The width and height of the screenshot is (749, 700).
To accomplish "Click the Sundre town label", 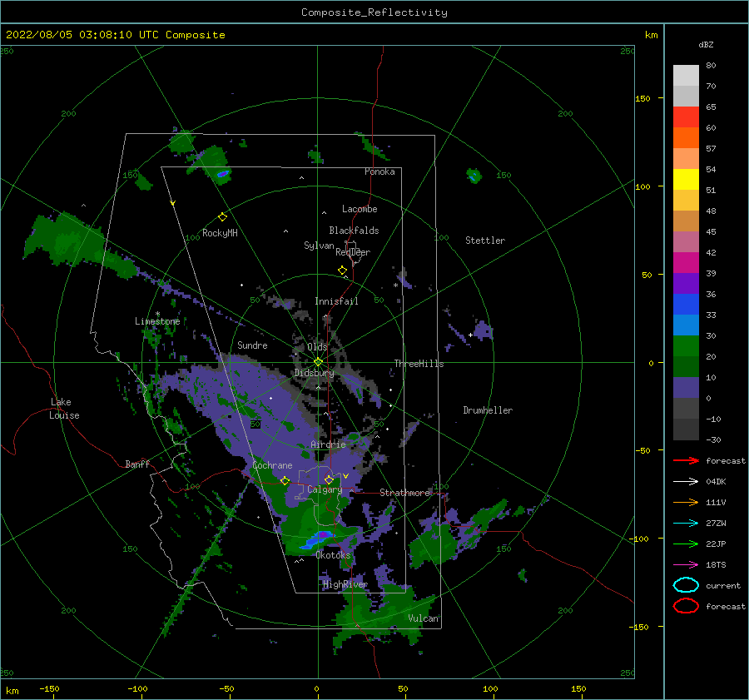I will [252, 345].
